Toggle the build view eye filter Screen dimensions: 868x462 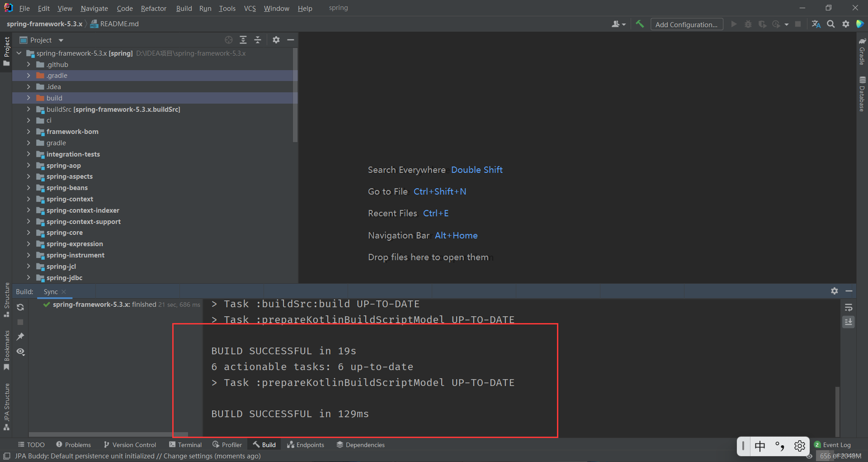pyautogui.click(x=20, y=352)
